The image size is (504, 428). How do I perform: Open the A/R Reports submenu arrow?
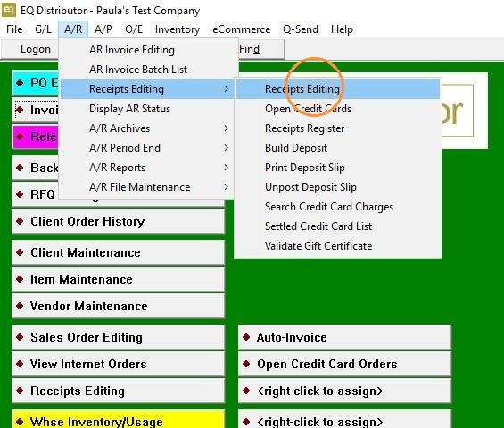pyautogui.click(x=227, y=168)
